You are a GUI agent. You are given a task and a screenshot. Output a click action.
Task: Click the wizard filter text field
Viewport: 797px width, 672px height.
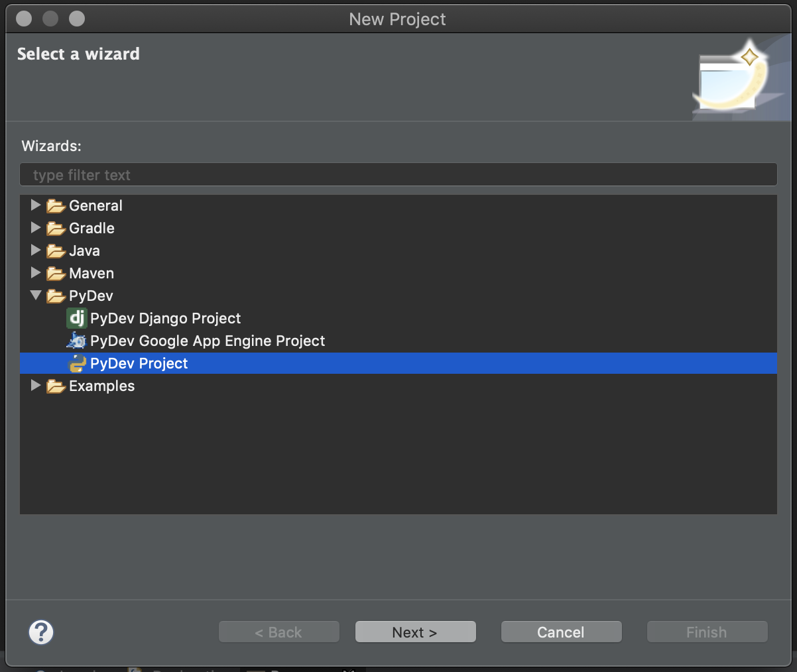[x=398, y=175]
